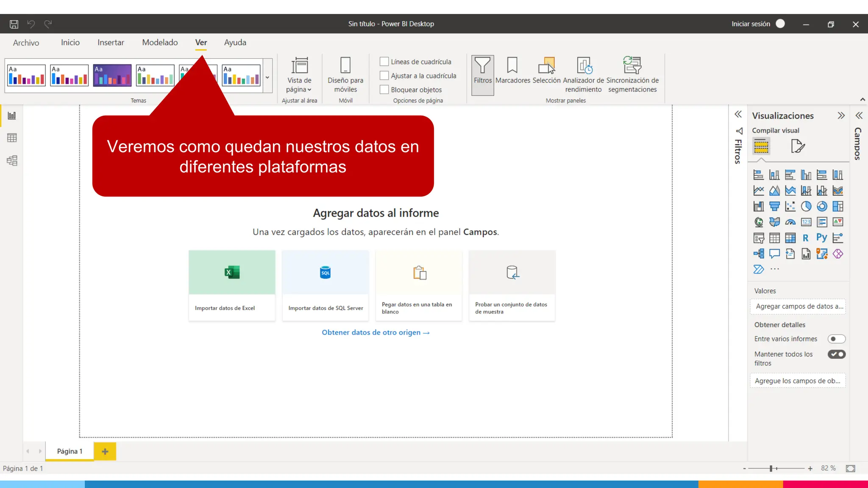The height and width of the screenshot is (488, 868).
Task: Click the zoom slider handle
Action: 771,469
